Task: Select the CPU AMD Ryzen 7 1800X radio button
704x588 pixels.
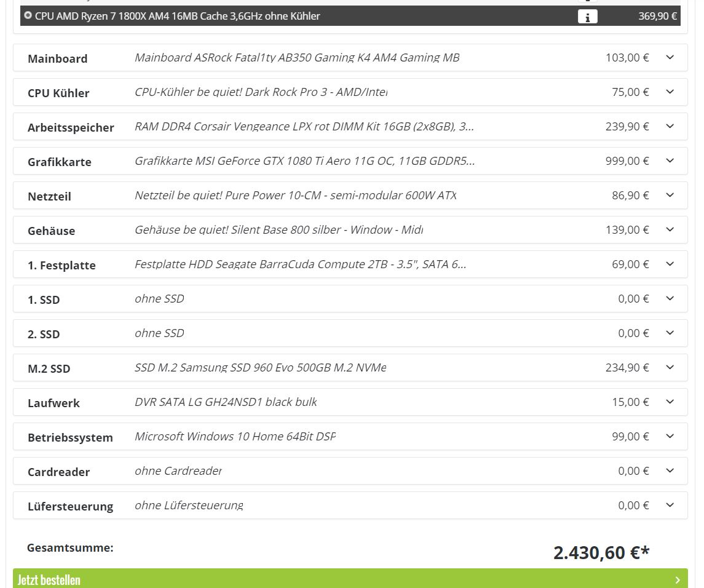Action: coord(28,16)
